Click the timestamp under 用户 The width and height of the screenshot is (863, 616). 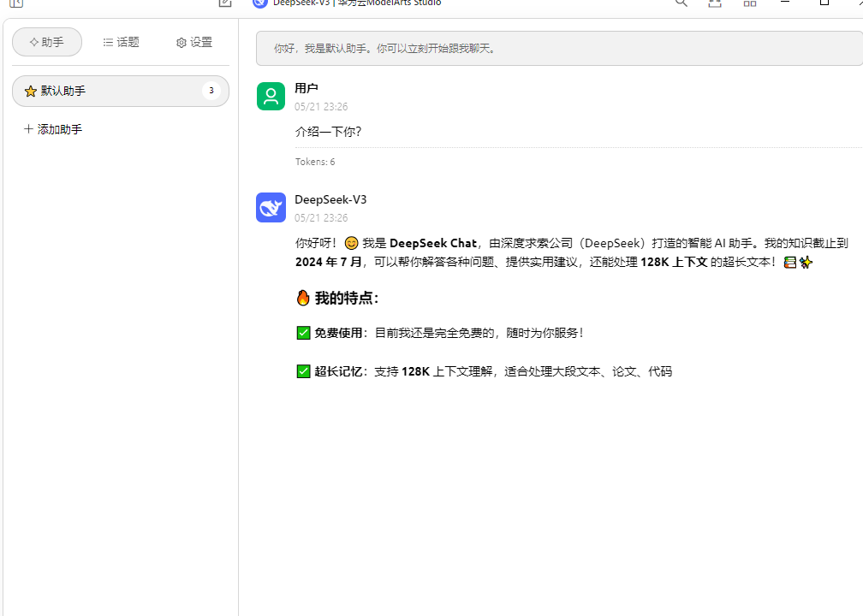tap(321, 107)
